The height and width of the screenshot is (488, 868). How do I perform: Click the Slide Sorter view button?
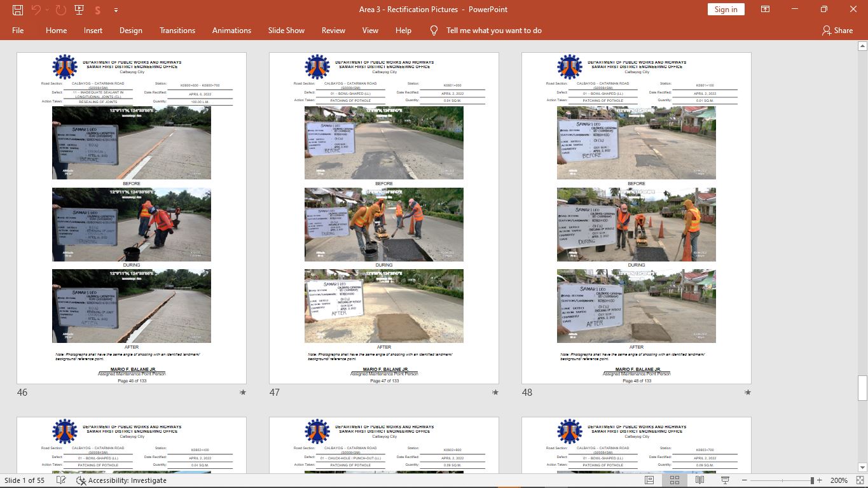tap(675, 480)
